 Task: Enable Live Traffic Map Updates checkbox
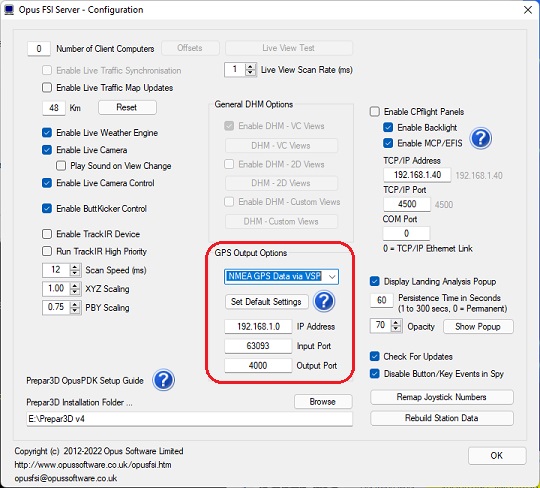pyautogui.click(x=47, y=87)
